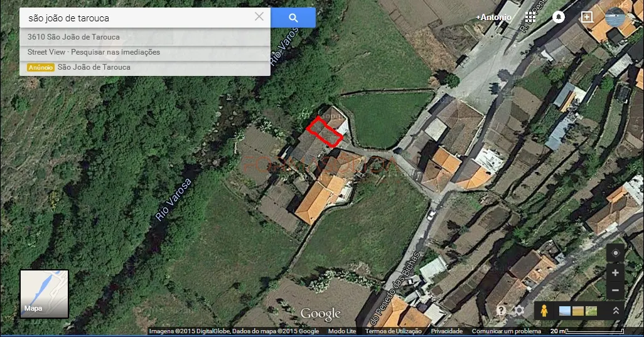
Task: Open the notifications bell
Action: [x=558, y=17]
